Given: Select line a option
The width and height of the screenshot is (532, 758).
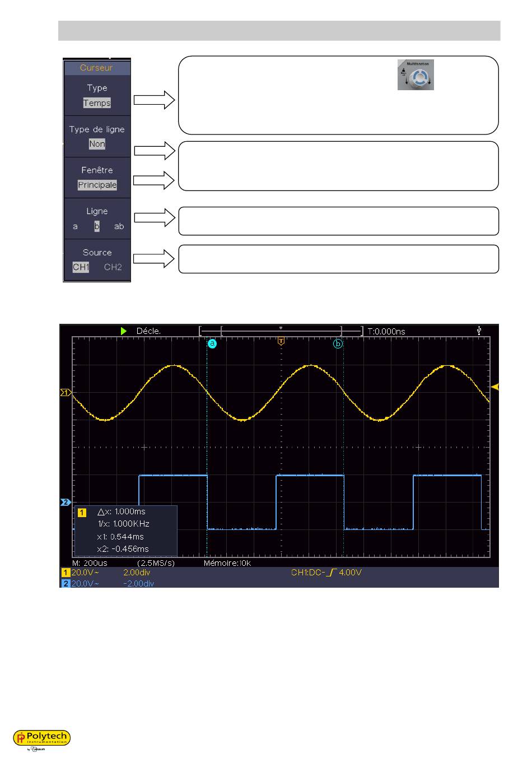Looking at the screenshot, I should pos(76,226).
